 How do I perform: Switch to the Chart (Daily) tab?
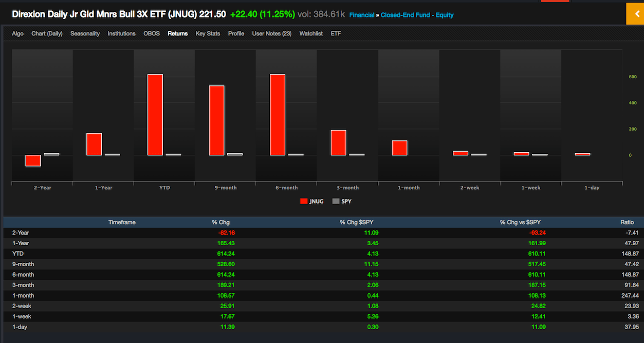click(x=47, y=33)
